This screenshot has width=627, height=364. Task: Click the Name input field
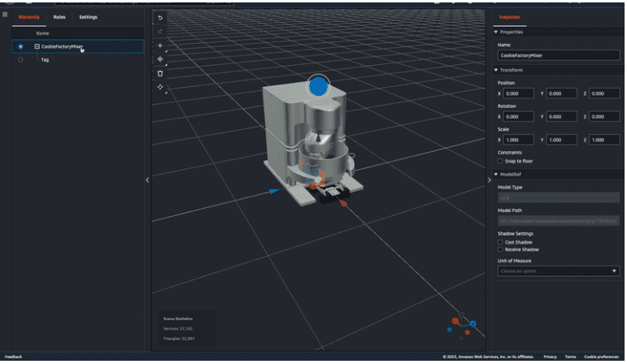(558, 55)
